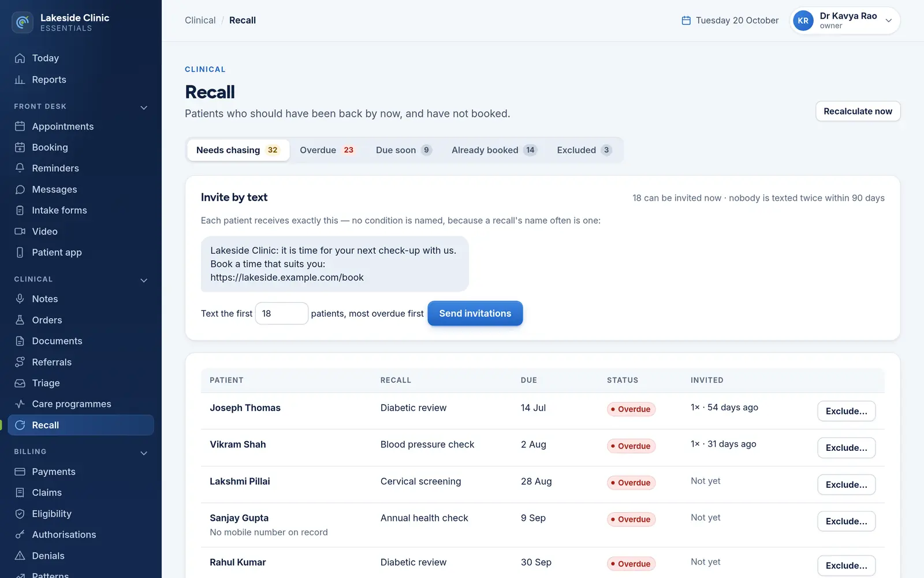
Task: Click the Booking calendar-plus icon
Action: [20, 147]
